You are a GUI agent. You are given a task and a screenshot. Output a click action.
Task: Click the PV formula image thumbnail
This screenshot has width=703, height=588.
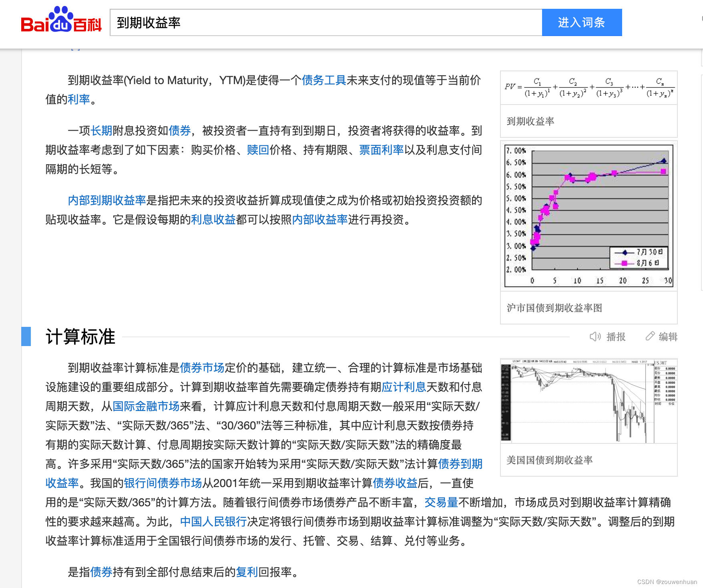(x=589, y=89)
